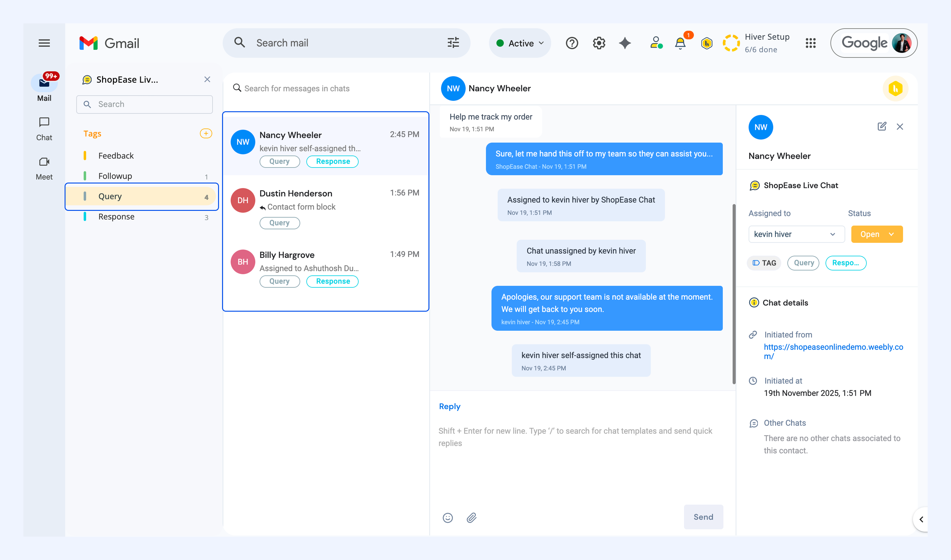Click the 'Help me track my order' message
This screenshot has width=951, height=560.
(491, 122)
